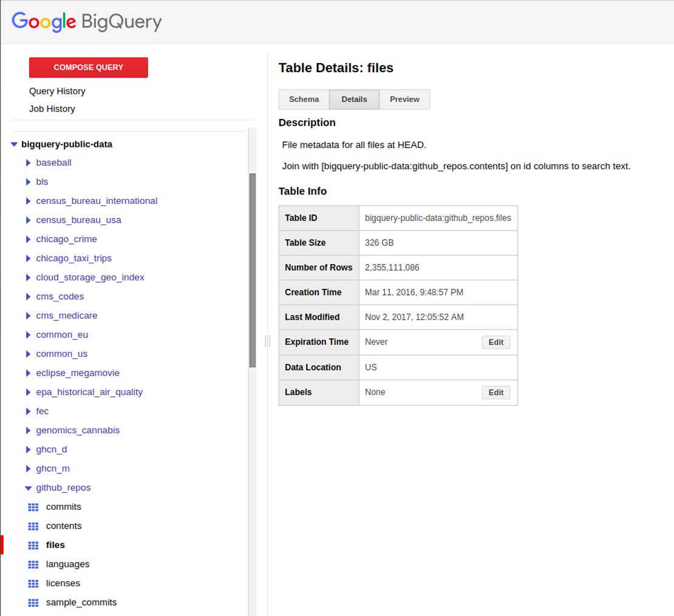
Task: Select the commits table
Action: (x=64, y=507)
